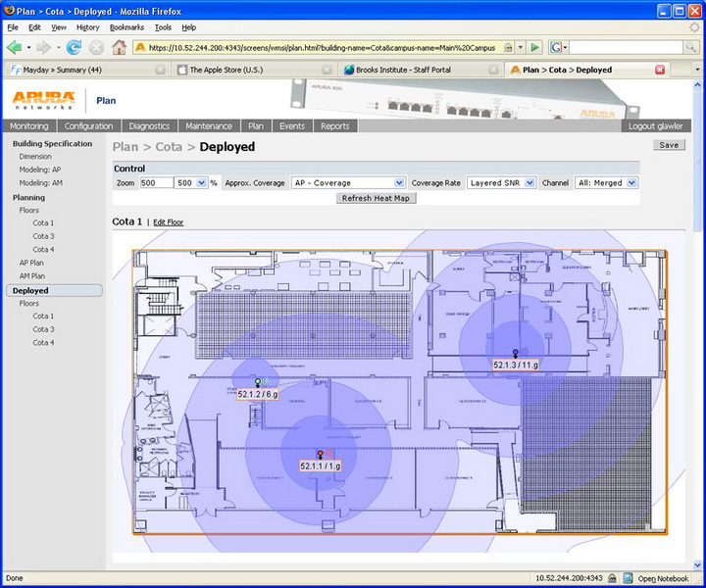Open the Modeling: AM link
The image size is (706, 588).
click(x=41, y=182)
